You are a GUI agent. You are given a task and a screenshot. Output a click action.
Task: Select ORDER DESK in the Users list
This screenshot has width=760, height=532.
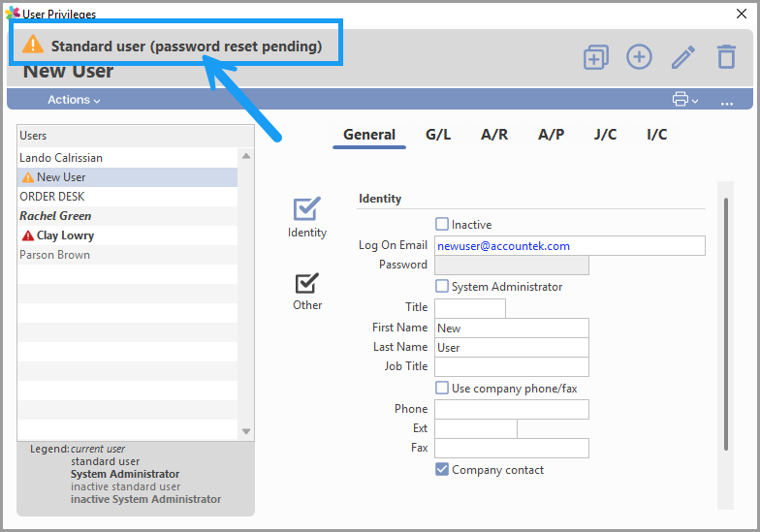click(128, 197)
